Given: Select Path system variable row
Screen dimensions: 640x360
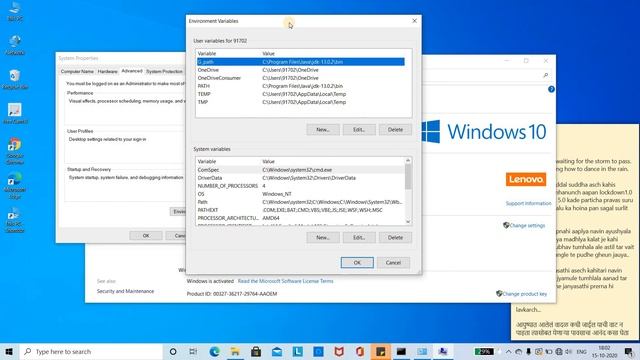Looking at the screenshot, I should point(300,202).
